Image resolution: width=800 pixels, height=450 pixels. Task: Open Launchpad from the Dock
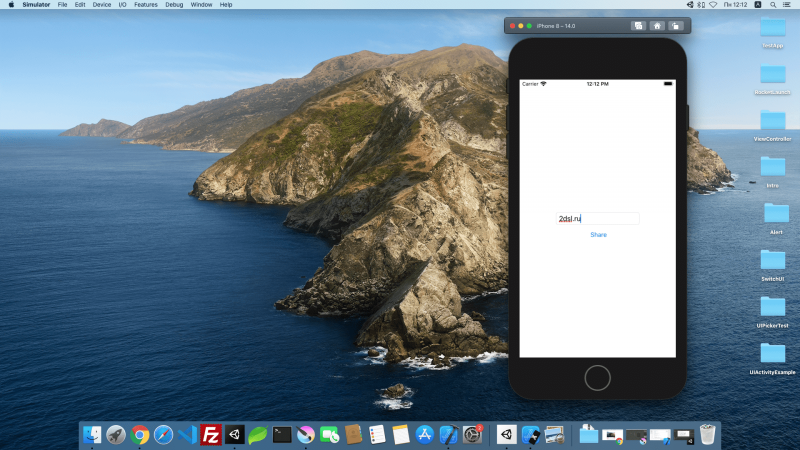(116, 435)
